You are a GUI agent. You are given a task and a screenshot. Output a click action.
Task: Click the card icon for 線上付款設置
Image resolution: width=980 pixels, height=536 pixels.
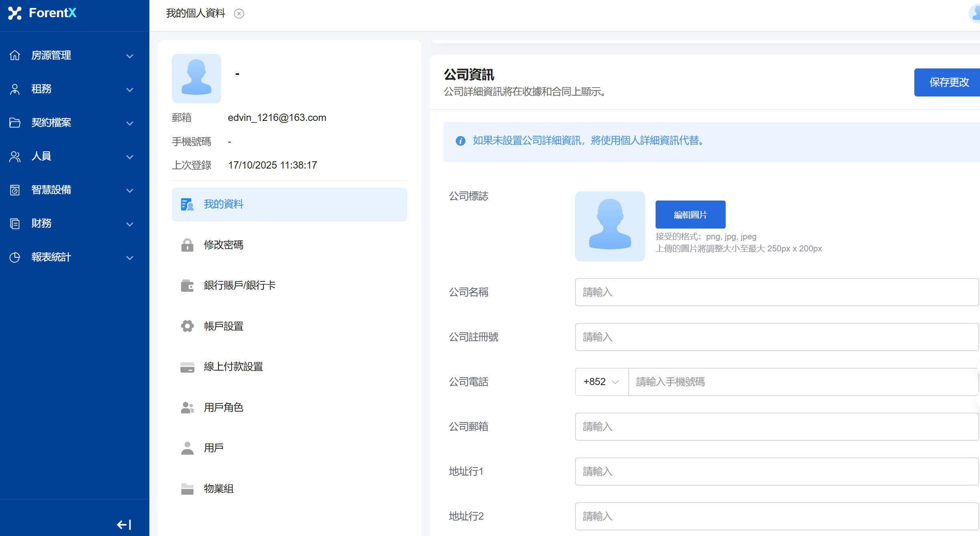[x=187, y=367]
